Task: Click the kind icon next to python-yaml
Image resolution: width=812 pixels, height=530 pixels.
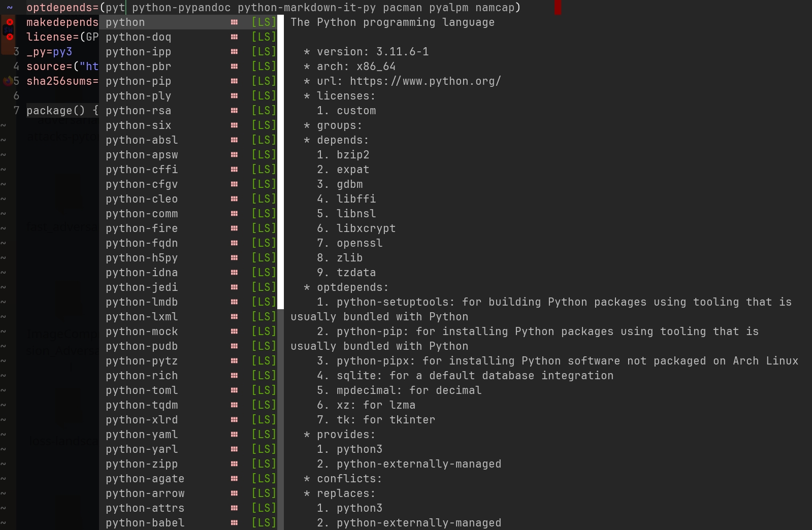Action: [234, 435]
